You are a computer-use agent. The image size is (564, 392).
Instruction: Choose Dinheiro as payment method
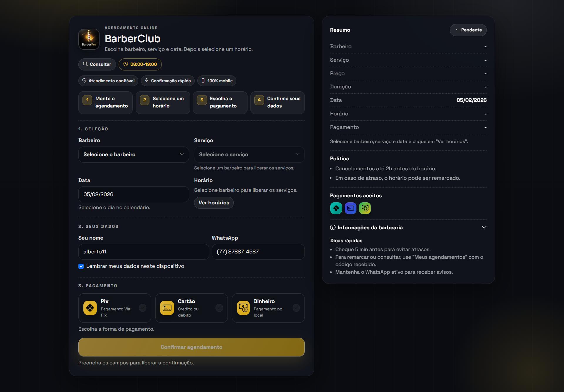click(268, 308)
